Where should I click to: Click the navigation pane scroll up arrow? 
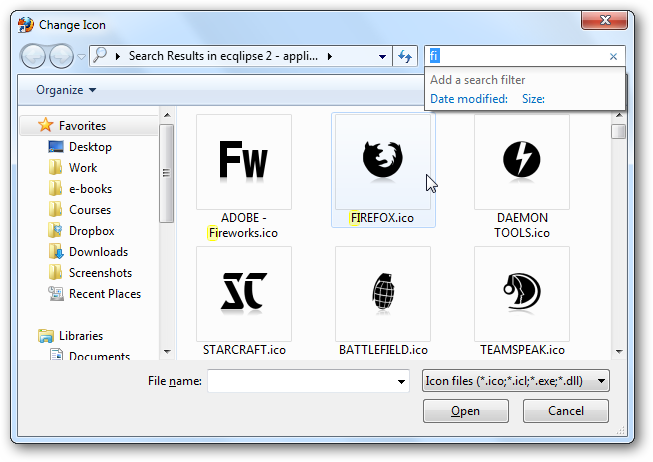[167, 115]
